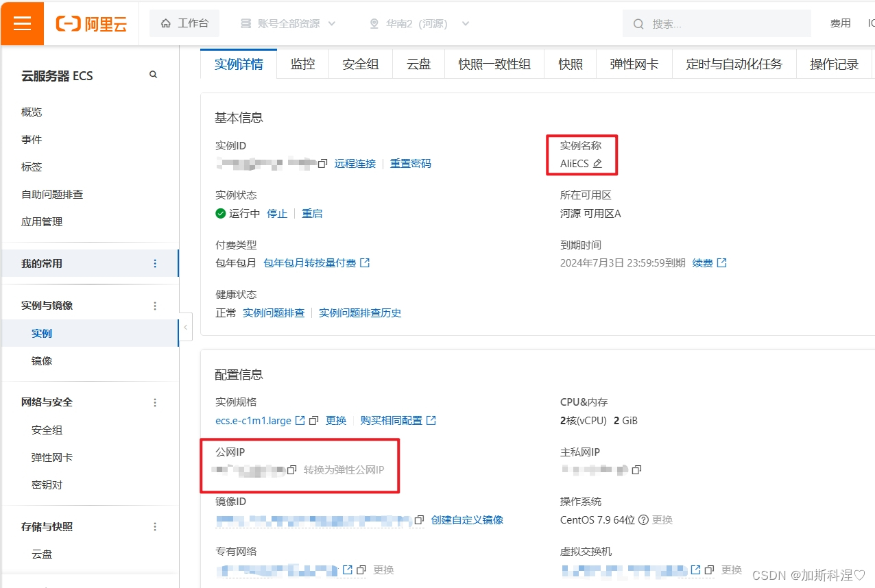Open 专有网络 external link icon
The image size is (875, 588).
[x=348, y=569]
